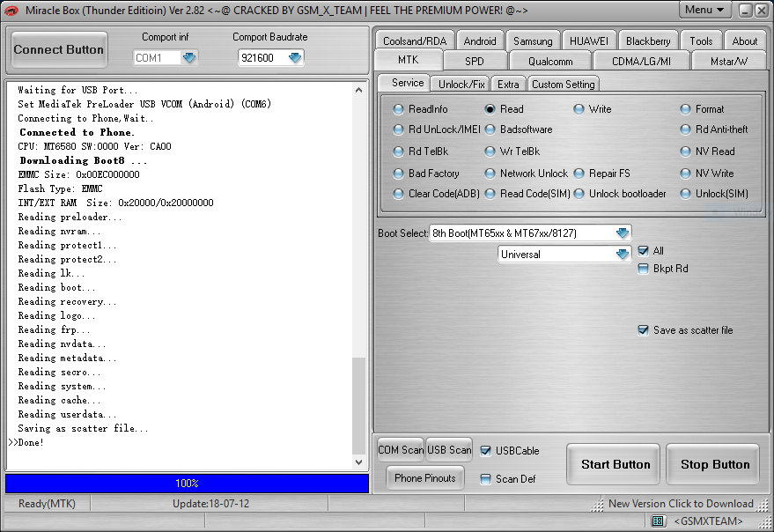Switch to the Coolsand/RDA tab

click(x=415, y=41)
